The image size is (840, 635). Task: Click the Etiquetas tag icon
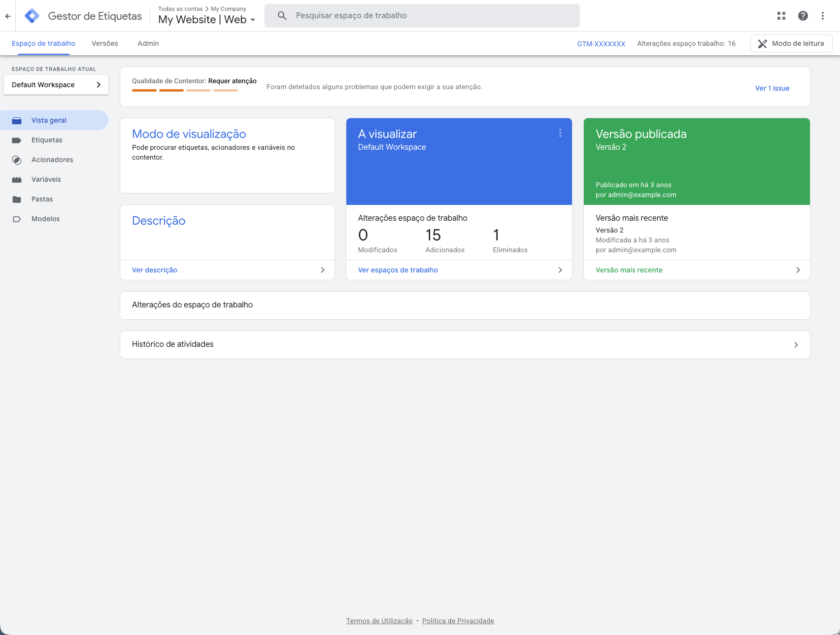click(17, 140)
